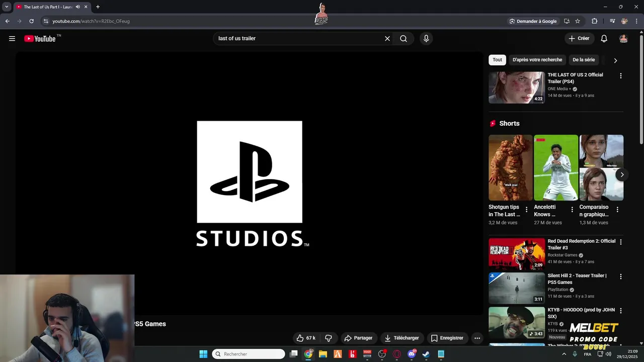Viewport: 644px width, 362px height.
Task: View site information icon in address bar
Action: point(46,21)
